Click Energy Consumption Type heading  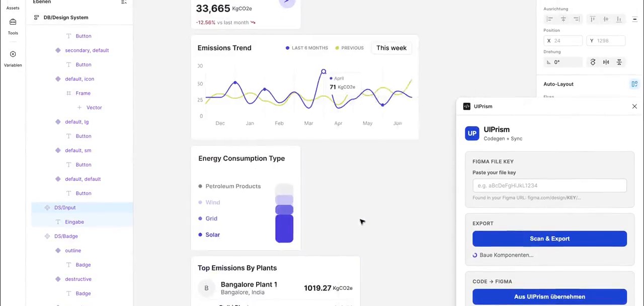(242, 159)
